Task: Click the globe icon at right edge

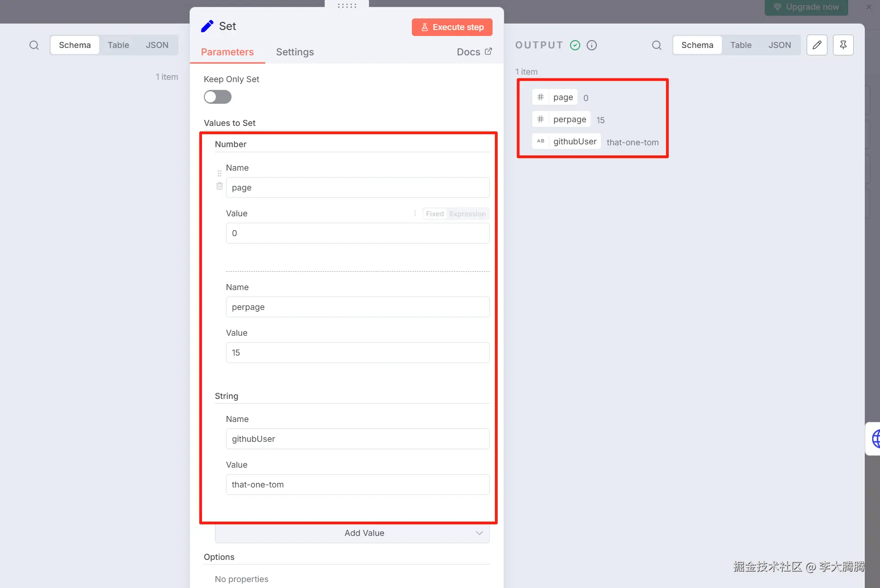Action: pyautogui.click(x=874, y=439)
